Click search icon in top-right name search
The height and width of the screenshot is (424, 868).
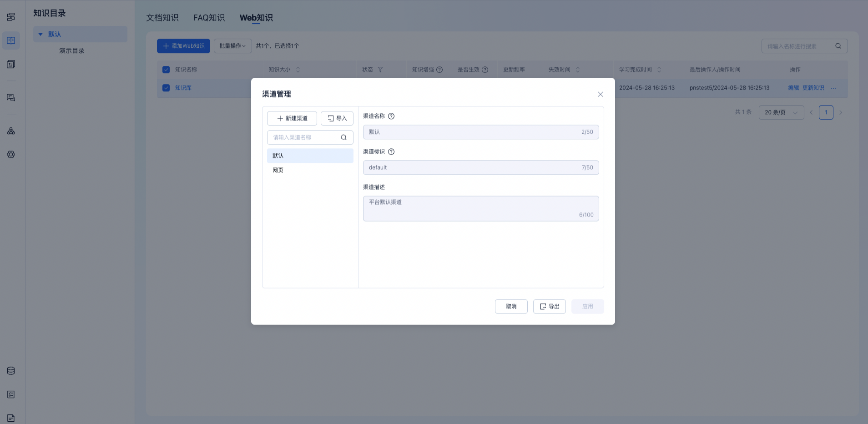(838, 46)
